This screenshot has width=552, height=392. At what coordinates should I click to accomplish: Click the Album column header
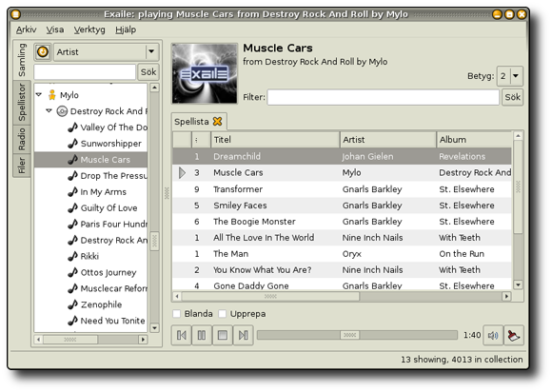click(x=474, y=140)
